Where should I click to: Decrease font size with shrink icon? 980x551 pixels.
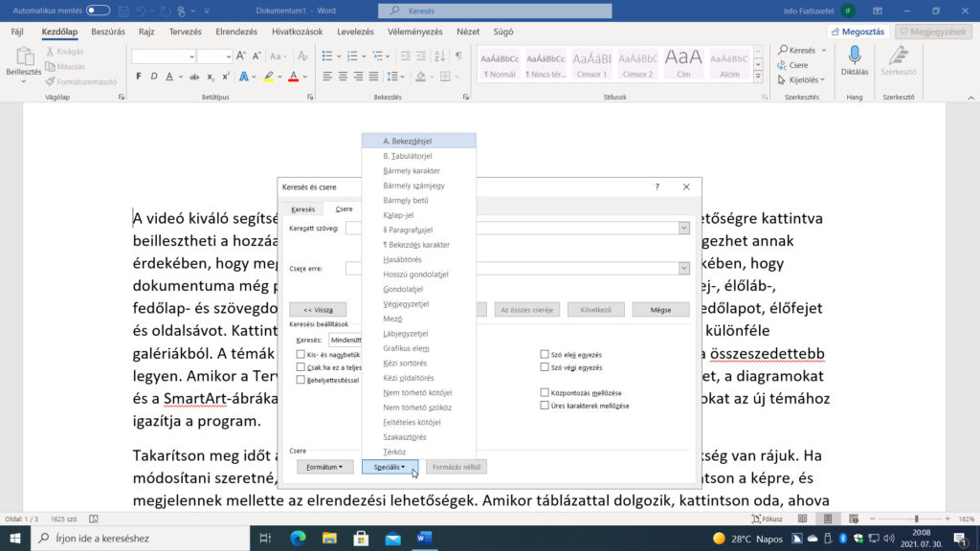tap(256, 56)
